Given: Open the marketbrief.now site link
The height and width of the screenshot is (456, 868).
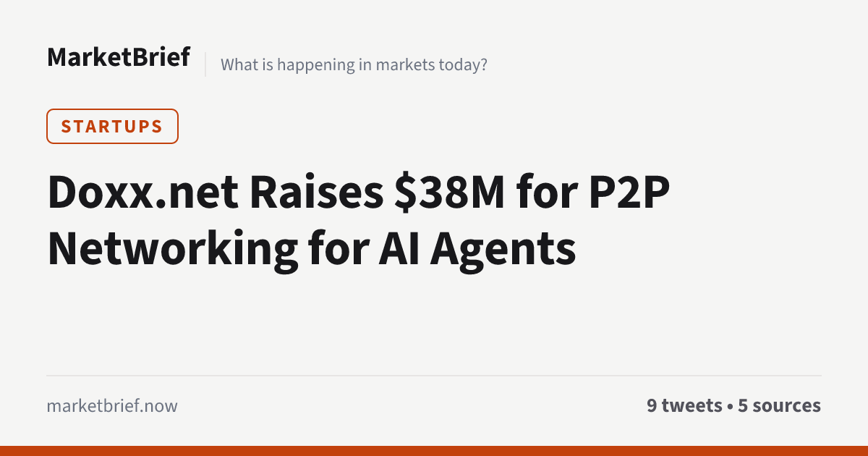Looking at the screenshot, I should 112,406.
